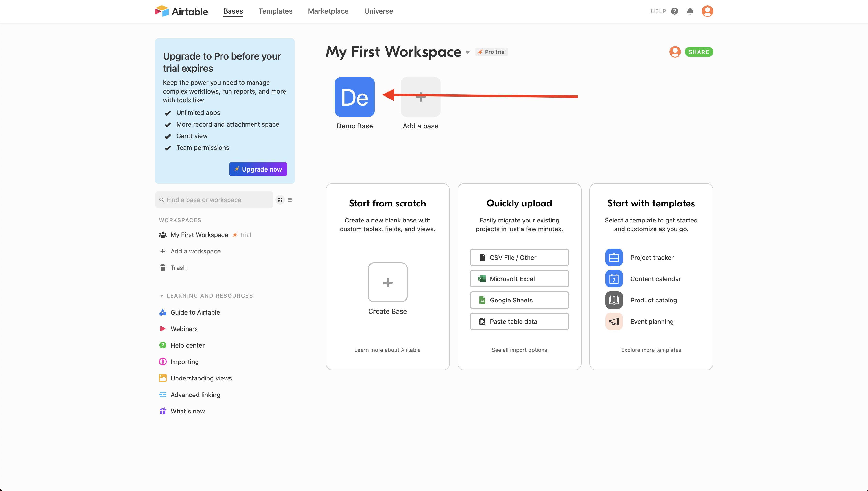Go to the Universe tab
Image resolution: width=868 pixels, height=491 pixels.
point(379,11)
